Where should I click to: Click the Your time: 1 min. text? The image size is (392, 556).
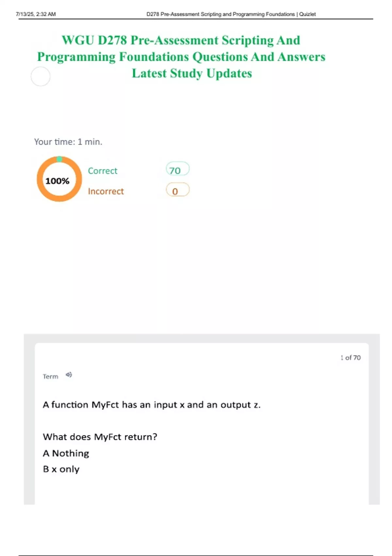click(68, 142)
